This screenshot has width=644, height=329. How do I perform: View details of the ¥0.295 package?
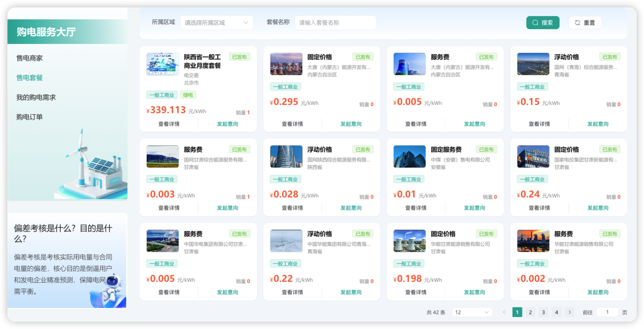tap(293, 124)
